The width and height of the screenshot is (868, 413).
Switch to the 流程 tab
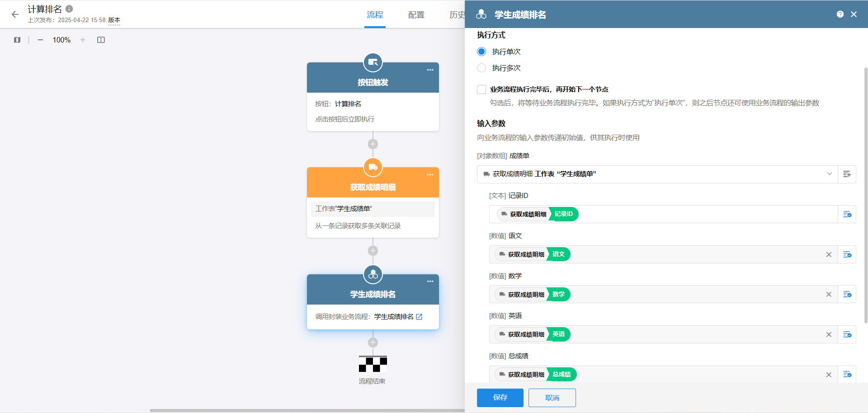[x=375, y=15]
